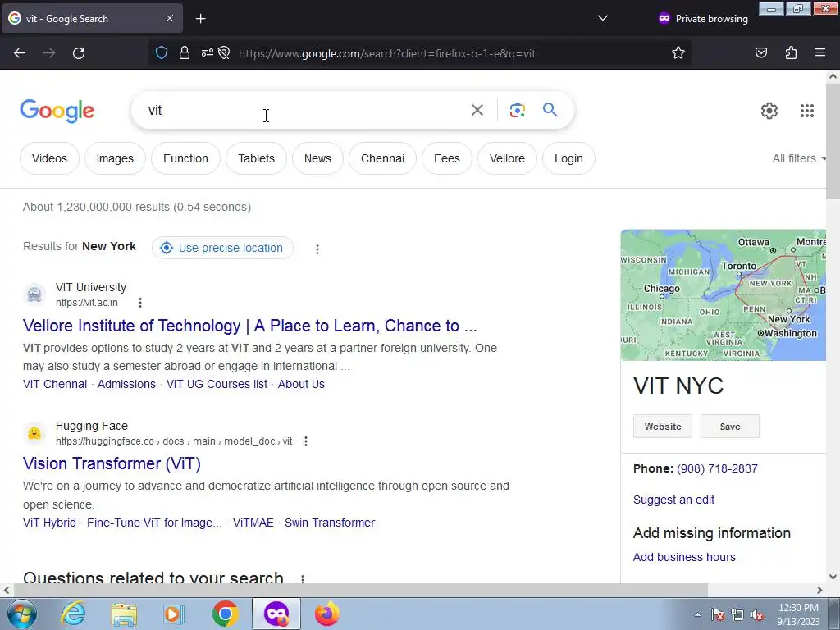Bookmark this page with the star icon
The width and height of the screenshot is (840, 630).
click(678, 53)
